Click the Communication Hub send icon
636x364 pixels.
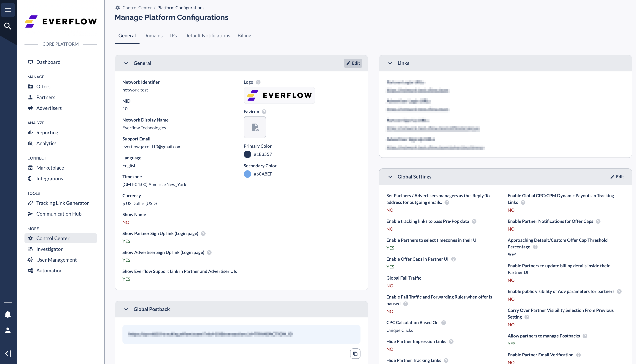(x=30, y=214)
